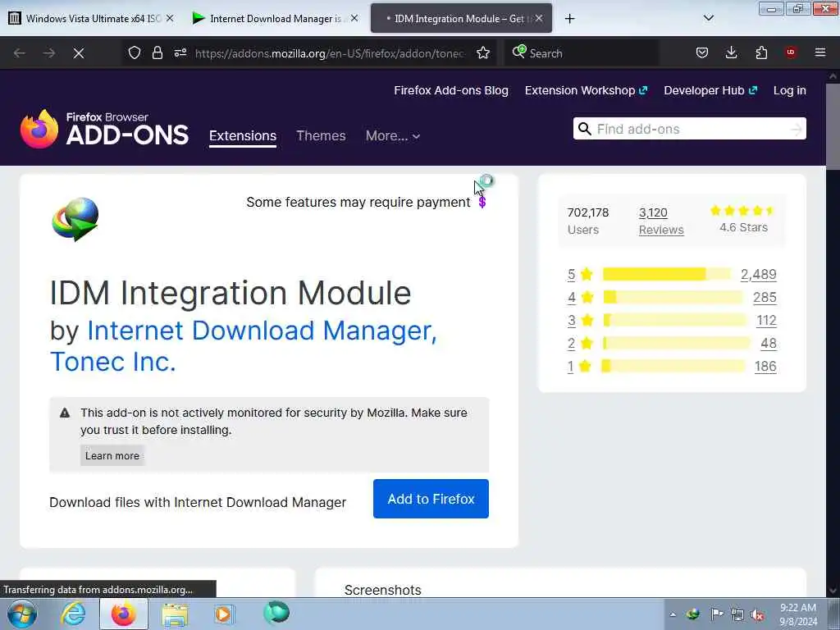Click Add to Firefox button
This screenshot has width=840, height=630.
point(431,499)
